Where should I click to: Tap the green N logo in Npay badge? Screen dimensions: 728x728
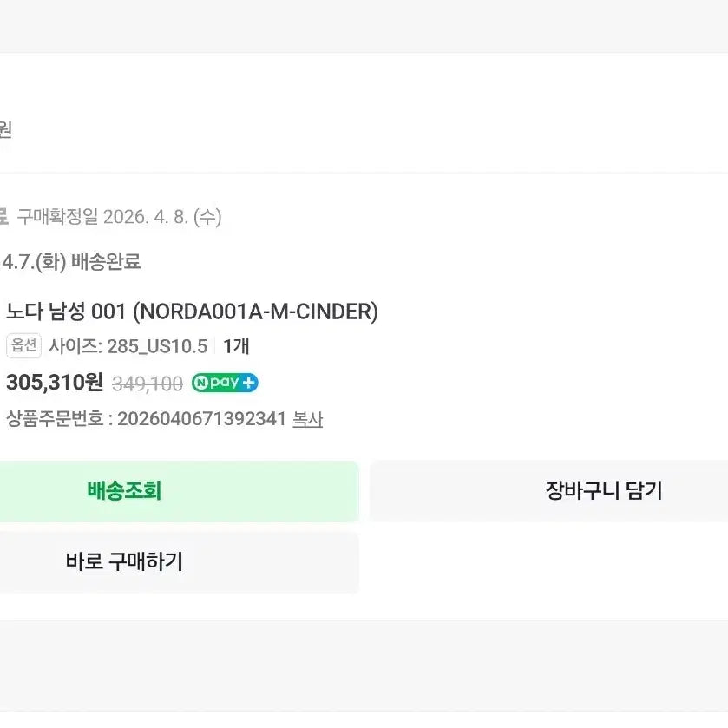[200, 383]
